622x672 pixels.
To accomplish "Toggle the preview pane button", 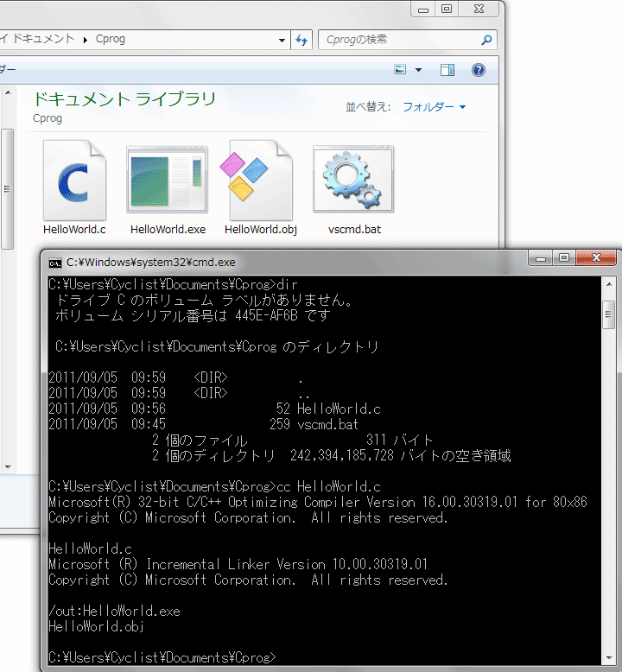I will 447,70.
